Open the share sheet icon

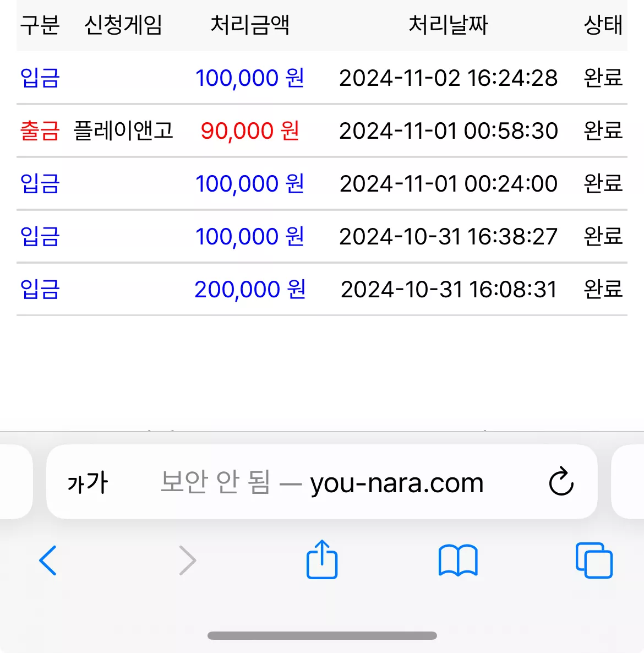pos(322,559)
